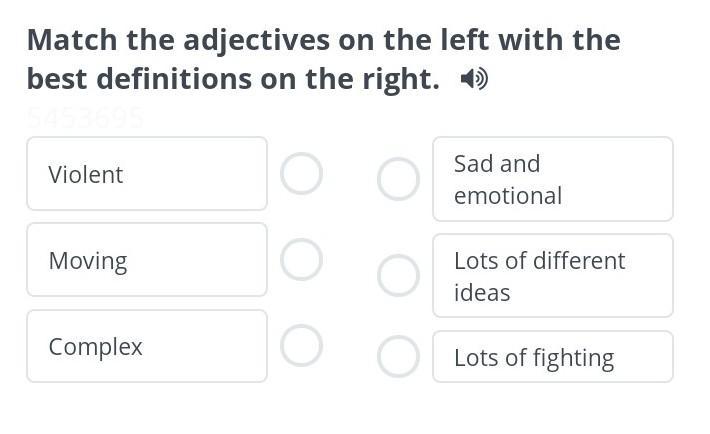Image resolution: width=710 pixels, height=434 pixels.
Task: Click the word 'Violent' inside its card
Action: click(86, 174)
